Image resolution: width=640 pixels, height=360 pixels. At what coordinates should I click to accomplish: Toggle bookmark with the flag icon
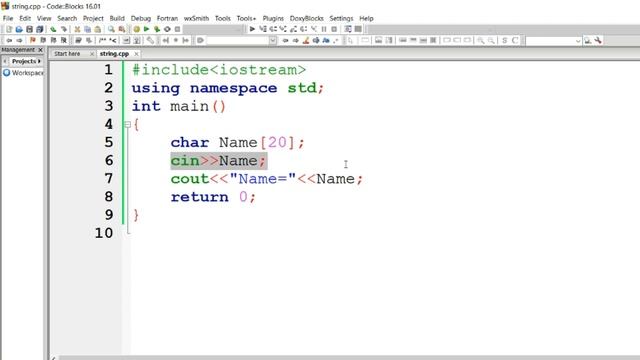33,40
